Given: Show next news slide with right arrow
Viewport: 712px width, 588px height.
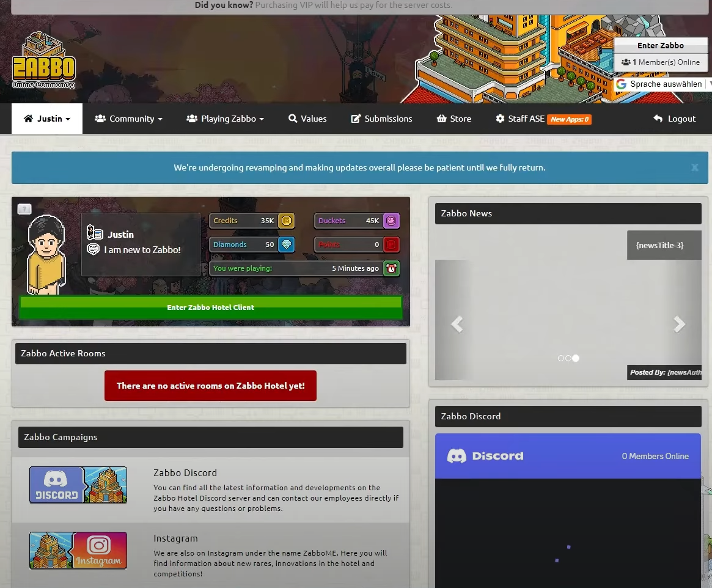Looking at the screenshot, I should click(x=679, y=324).
